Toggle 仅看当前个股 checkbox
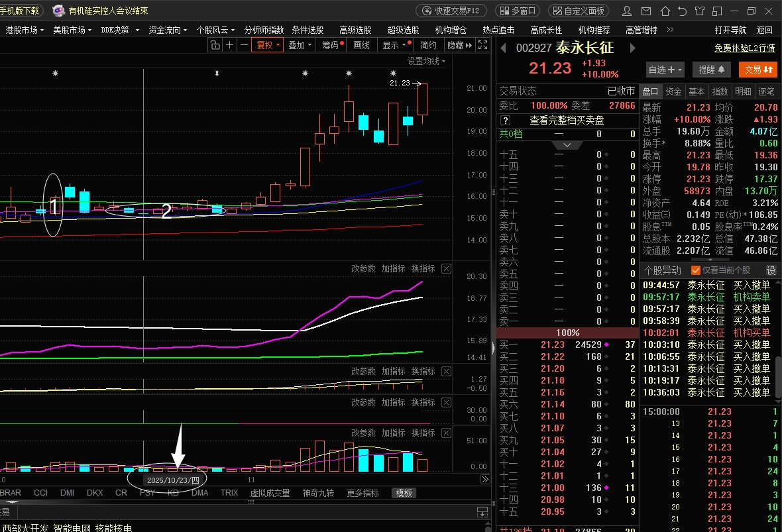Screen dimensions: 782x532 click(696, 270)
